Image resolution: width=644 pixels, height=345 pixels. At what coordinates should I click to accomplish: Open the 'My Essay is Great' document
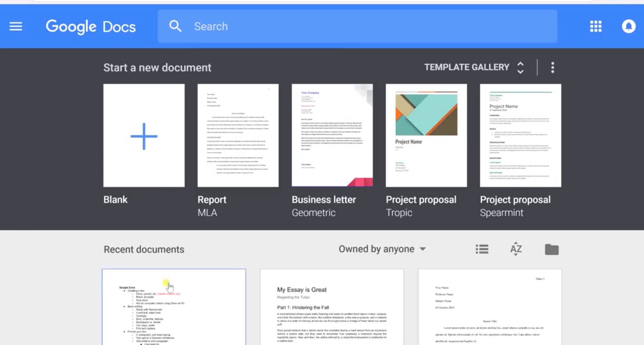tap(332, 307)
